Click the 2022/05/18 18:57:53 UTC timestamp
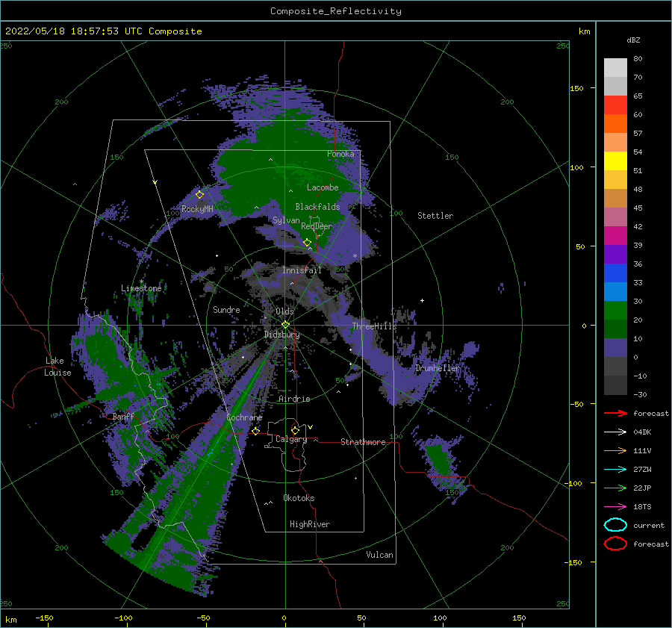 [74, 31]
